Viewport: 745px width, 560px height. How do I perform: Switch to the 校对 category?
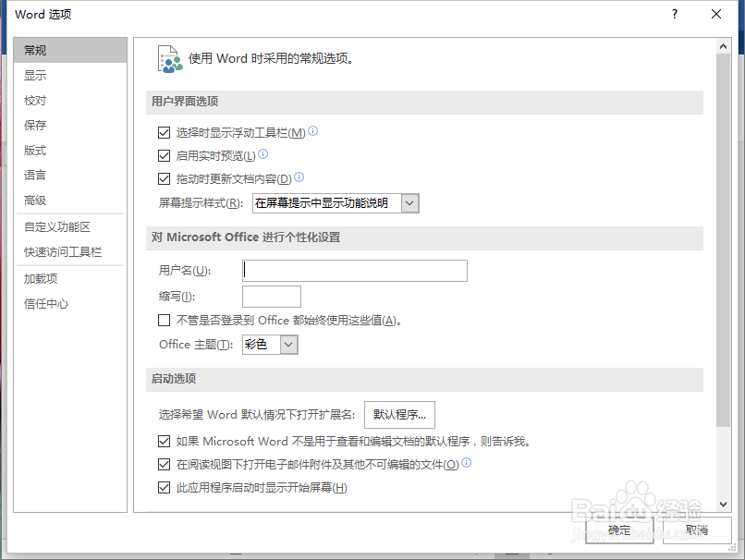coord(70,101)
